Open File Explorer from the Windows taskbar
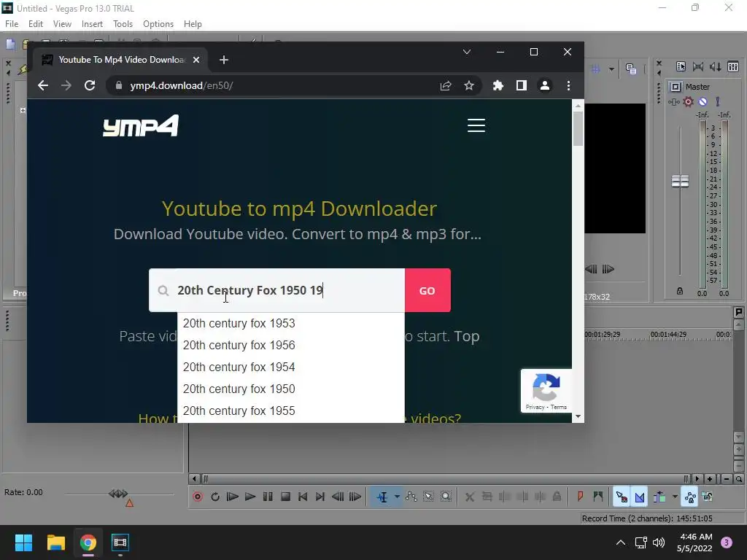 (x=55, y=542)
